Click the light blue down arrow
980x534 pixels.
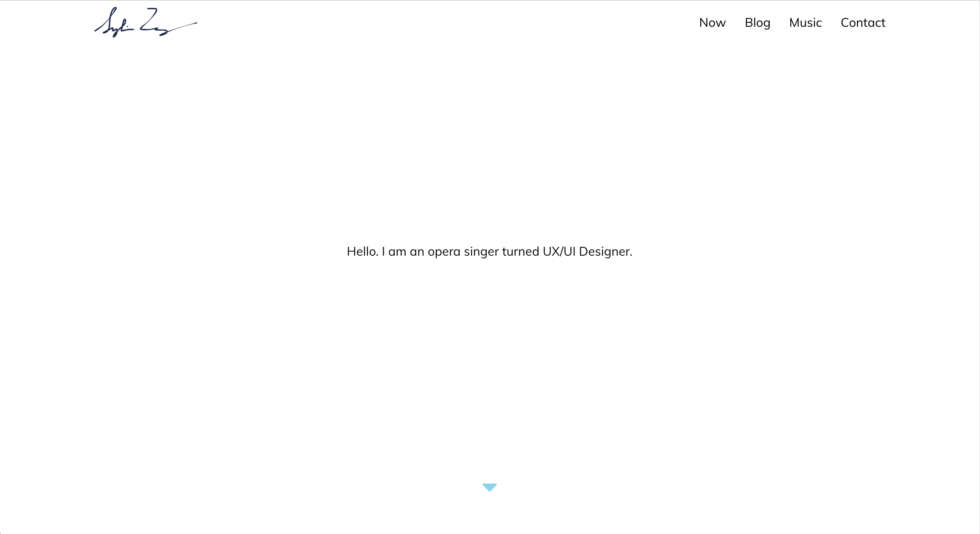pos(489,487)
